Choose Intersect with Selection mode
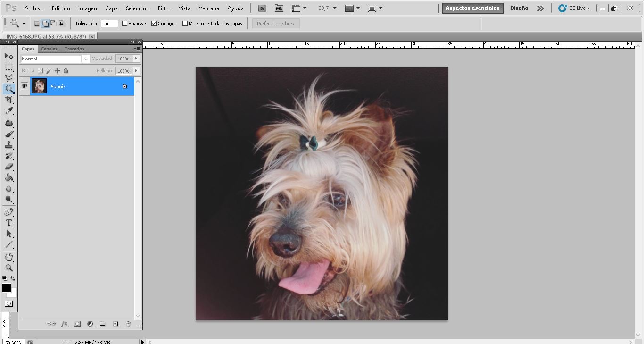This screenshot has width=644, height=344. tap(62, 23)
